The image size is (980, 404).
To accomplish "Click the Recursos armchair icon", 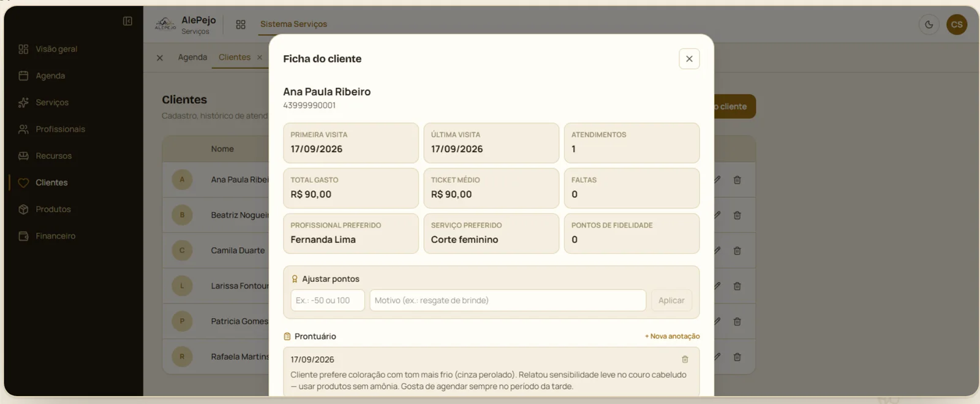I will [x=23, y=156].
